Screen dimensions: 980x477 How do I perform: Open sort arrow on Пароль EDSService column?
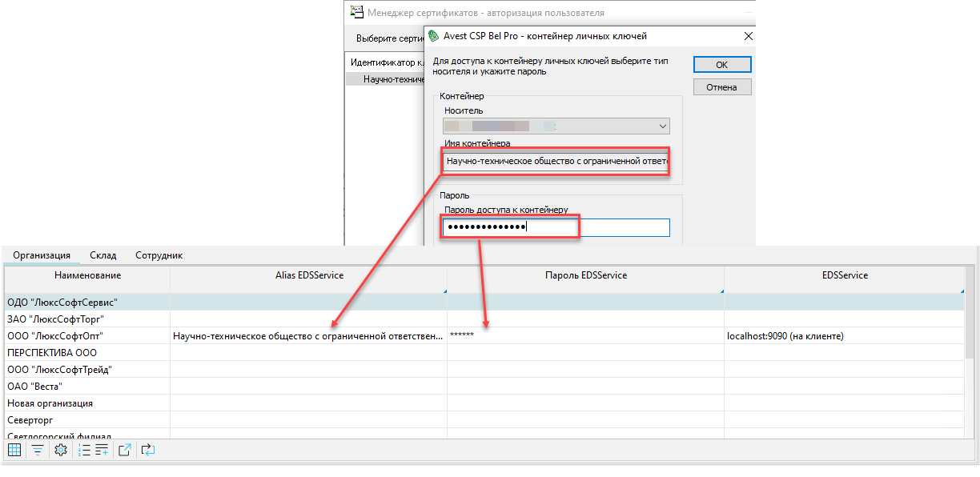coord(721,291)
